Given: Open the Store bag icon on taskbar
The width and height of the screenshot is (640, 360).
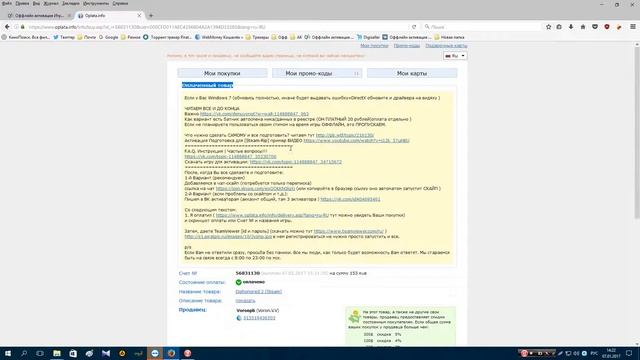Looking at the screenshot, I should pos(73,353).
